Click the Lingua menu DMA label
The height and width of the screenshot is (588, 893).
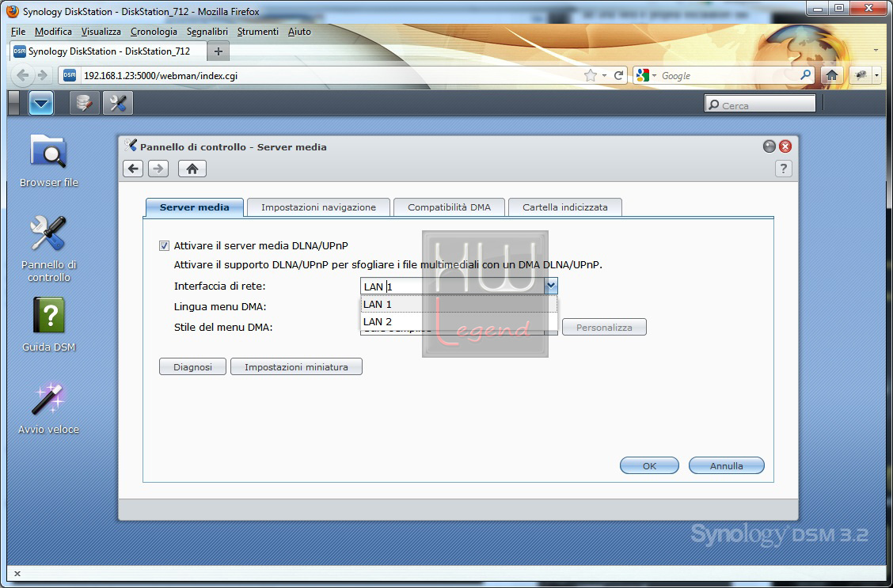pyautogui.click(x=220, y=307)
